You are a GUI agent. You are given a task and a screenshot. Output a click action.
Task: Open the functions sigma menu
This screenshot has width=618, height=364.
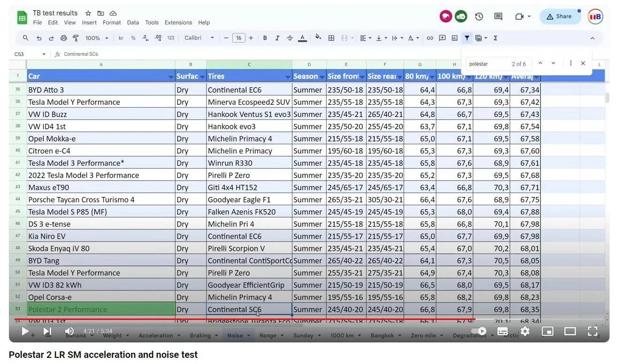coord(496,38)
